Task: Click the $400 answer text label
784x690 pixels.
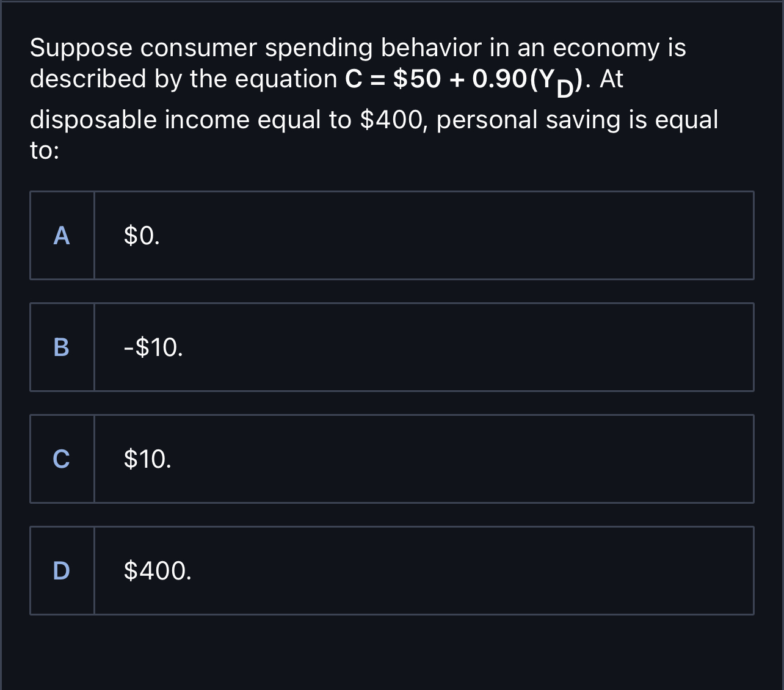Action: 158,570
